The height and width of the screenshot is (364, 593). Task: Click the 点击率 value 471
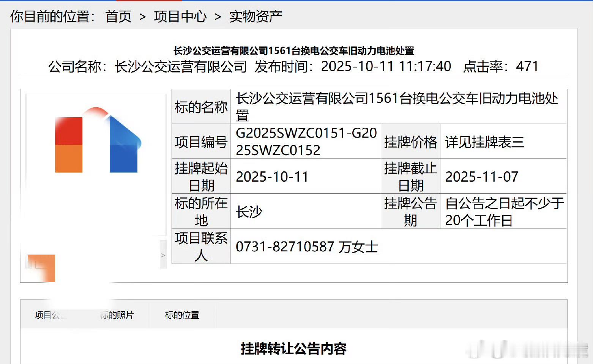click(x=527, y=67)
